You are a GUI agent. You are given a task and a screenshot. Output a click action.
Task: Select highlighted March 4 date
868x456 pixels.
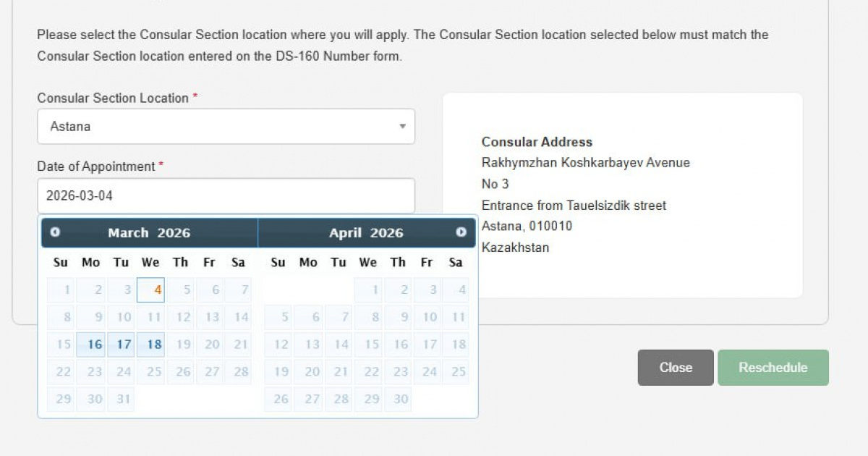tap(151, 290)
